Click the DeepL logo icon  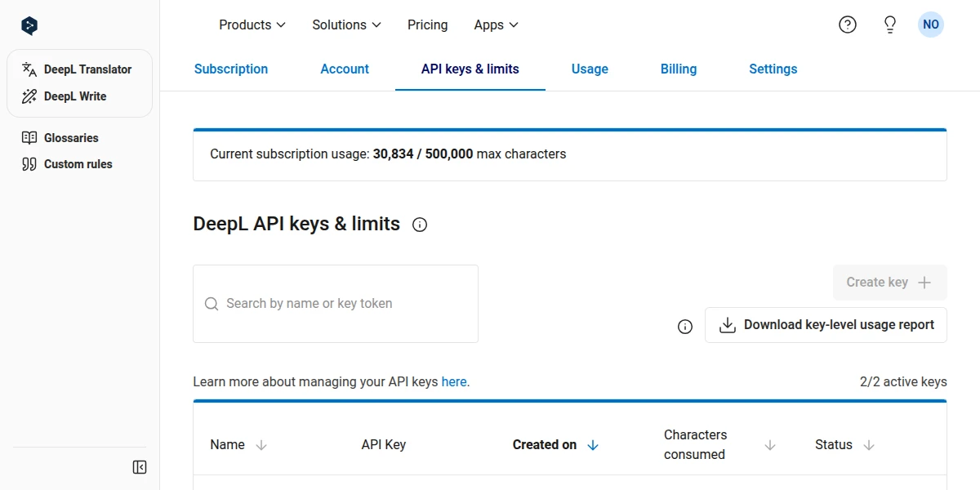click(x=29, y=25)
